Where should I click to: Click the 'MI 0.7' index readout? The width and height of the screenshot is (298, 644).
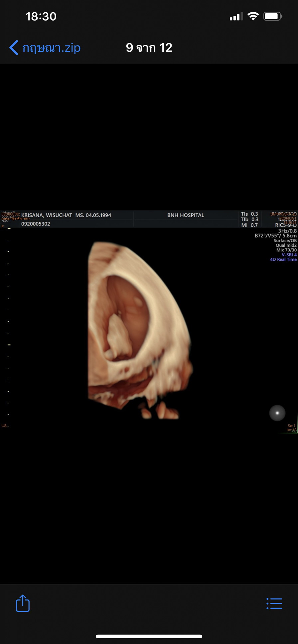pyautogui.click(x=249, y=225)
